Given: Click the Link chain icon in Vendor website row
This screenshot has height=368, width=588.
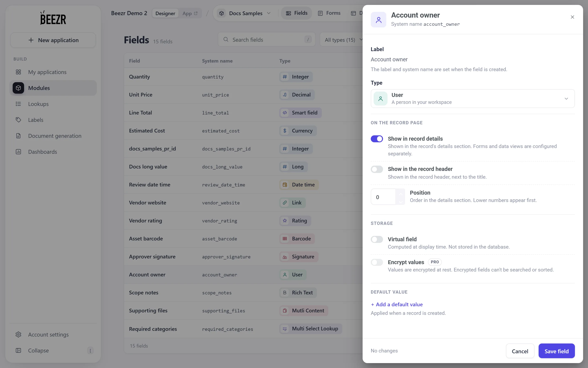Looking at the screenshot, I should pos(285,203).
